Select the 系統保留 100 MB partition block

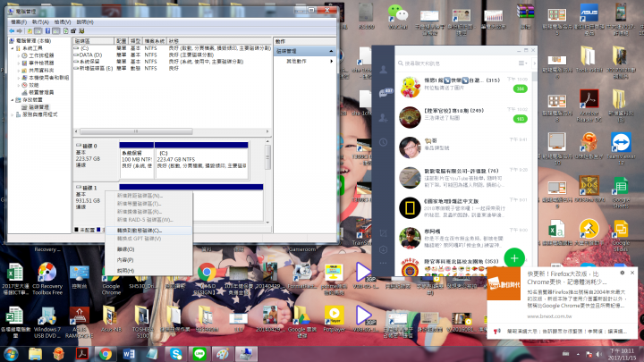tap(136, 160)
